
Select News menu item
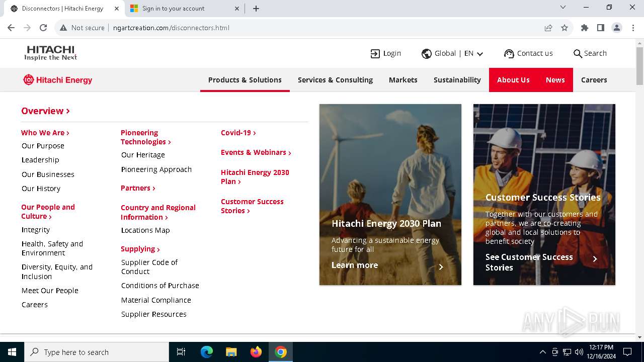coord(555,80)
